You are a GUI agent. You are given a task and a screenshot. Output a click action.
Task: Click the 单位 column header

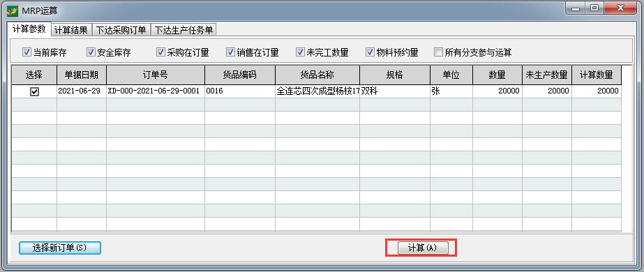point(451,75)
